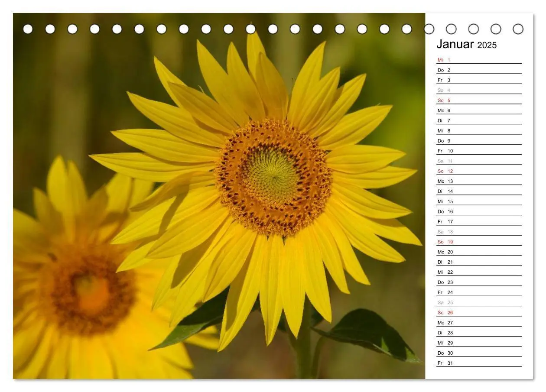Select the 'Mi 8' calendar row
Screen dimensions: 546x392
[x=479, y=130]
